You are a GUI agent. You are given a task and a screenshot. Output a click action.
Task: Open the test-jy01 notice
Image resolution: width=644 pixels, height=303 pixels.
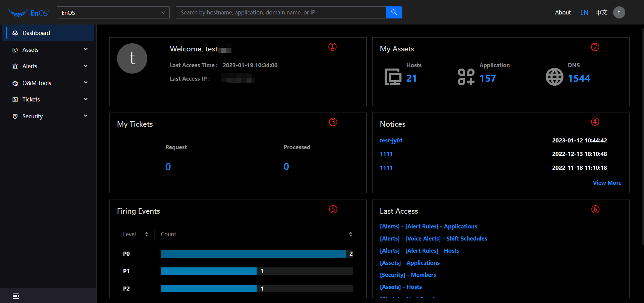pyautogui.click(x=391, y=140)
